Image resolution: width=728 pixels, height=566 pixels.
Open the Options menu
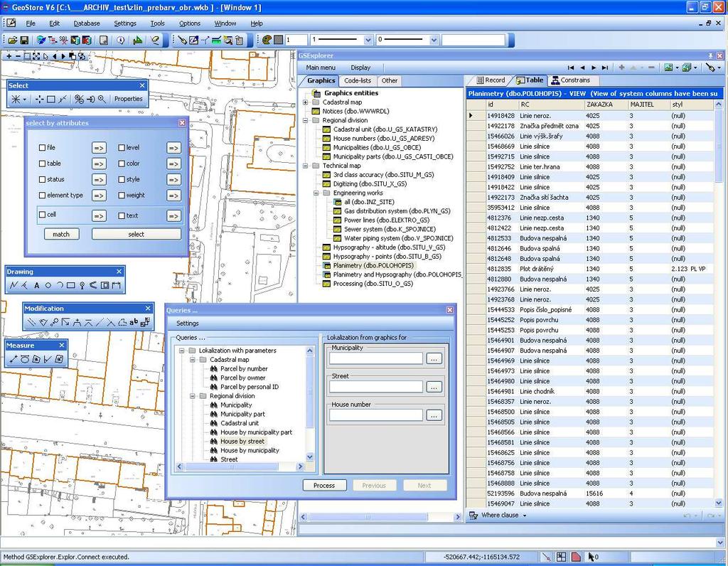click(189, 23)
